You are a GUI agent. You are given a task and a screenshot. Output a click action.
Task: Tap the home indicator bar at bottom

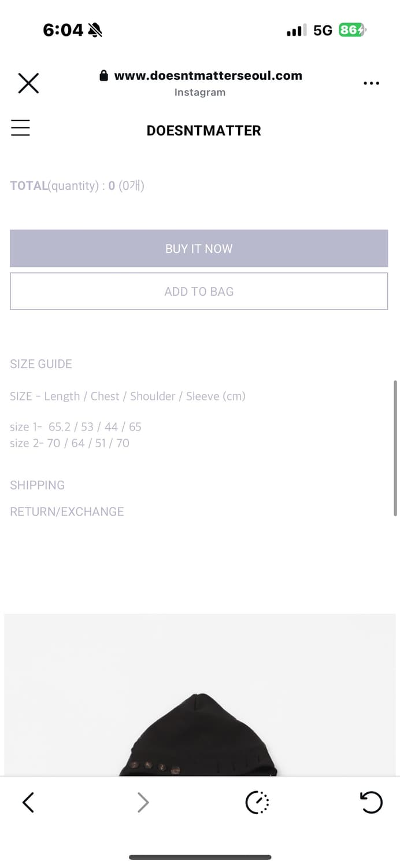200,857
